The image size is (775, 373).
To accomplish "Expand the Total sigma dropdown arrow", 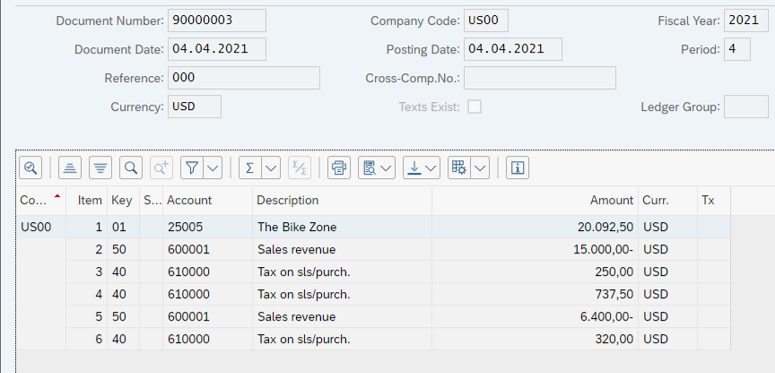I will (271, 168).
